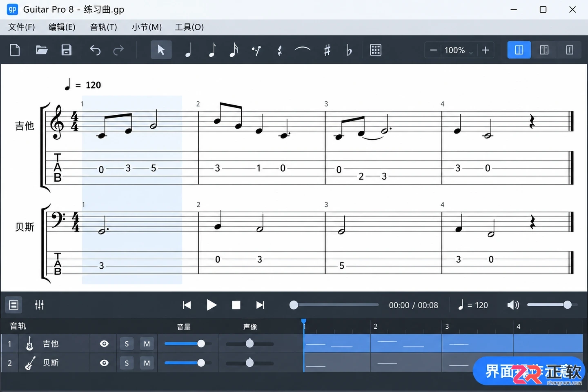This screenshot has height=392, width=588.
Task: Decrease zoom with the minus button
Action: tap(434, 50)
